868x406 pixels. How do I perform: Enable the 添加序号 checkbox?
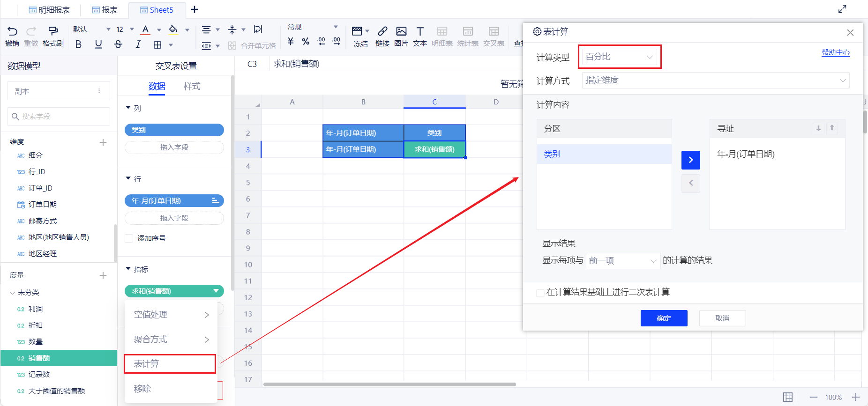(x=129, y=238)
